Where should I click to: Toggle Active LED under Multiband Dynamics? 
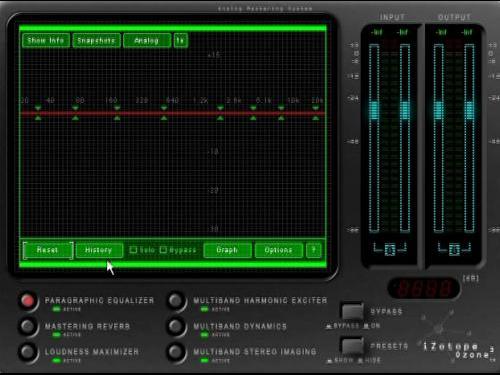tap(204, 335)
